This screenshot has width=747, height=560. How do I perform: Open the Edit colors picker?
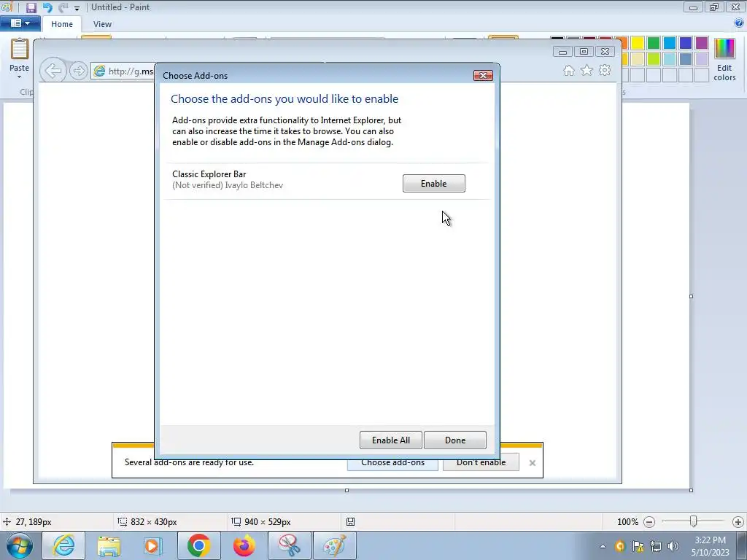coord(724,60)
